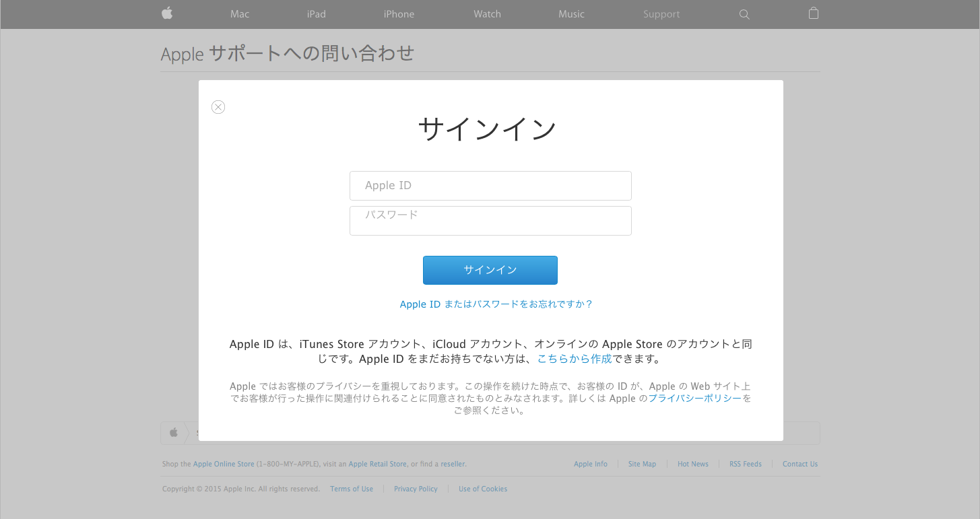Screen dimensions: 980x519
Task: Follow the こちらから作成 create account link
Action: coord(575,359)
